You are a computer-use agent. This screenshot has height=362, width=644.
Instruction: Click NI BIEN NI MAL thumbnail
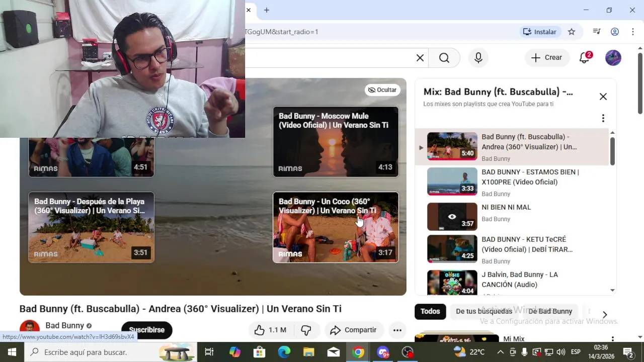coord(452,217)
